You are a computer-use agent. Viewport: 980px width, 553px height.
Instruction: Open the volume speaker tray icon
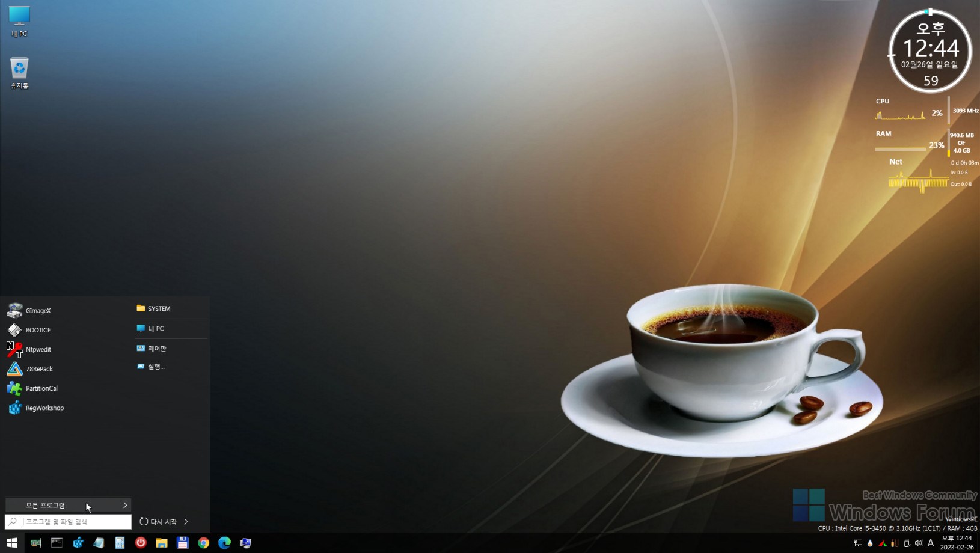919,543
